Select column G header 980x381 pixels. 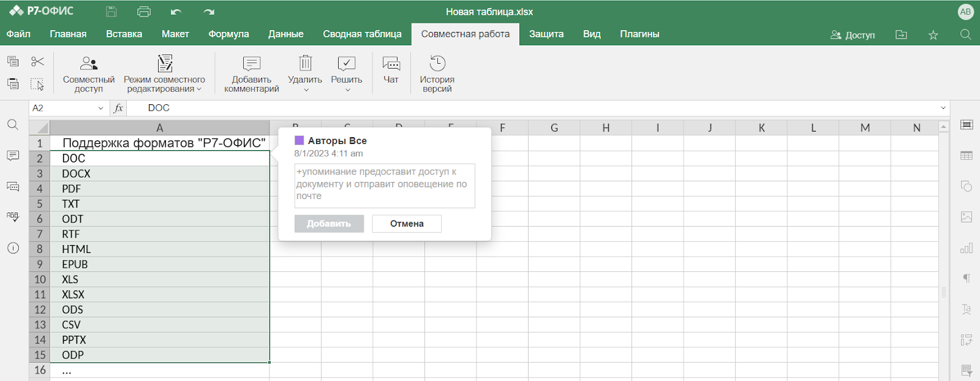pyautogui.click(x=554, y=127)
